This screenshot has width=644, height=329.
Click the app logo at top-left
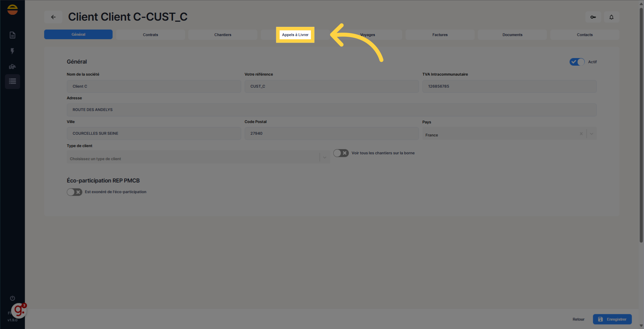[12, 10]
